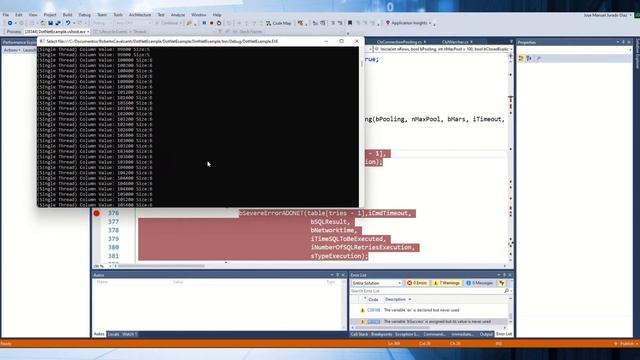Viewport: 640px width, 360px height.
Task: Open the Build menu
Action: [67, 15]
